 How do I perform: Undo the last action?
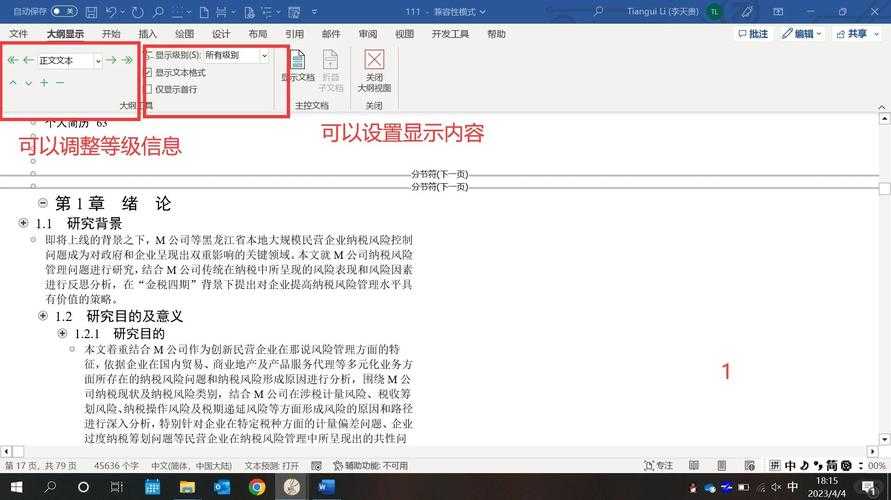(x=112, y=11)
